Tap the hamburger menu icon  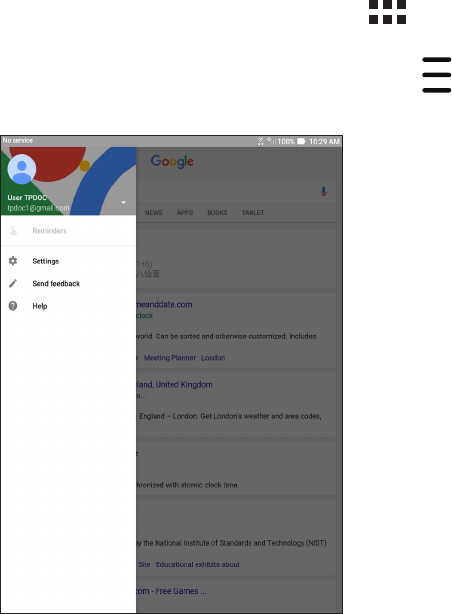[x=436, y=75]
